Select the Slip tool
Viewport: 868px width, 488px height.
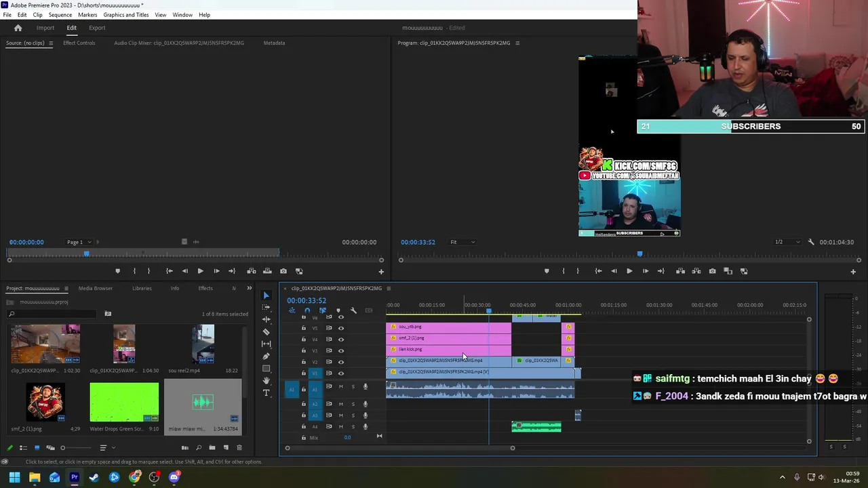point(266,344)
